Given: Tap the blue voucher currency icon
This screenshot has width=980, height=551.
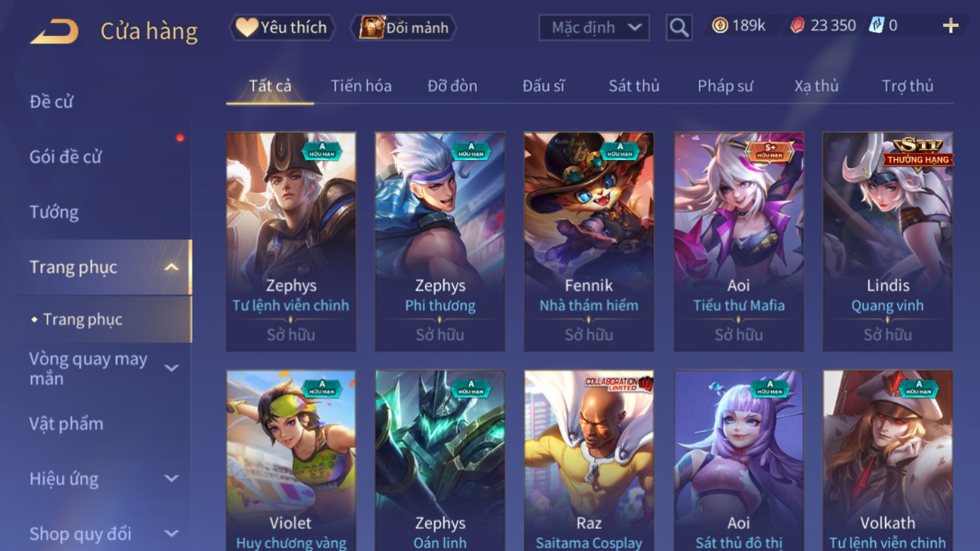Looking at the screenshot, I should click(x=877, y=25).
